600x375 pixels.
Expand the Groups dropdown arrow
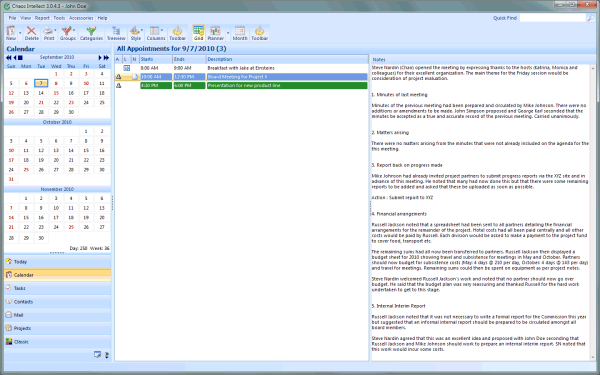click(x=74, y=30)
